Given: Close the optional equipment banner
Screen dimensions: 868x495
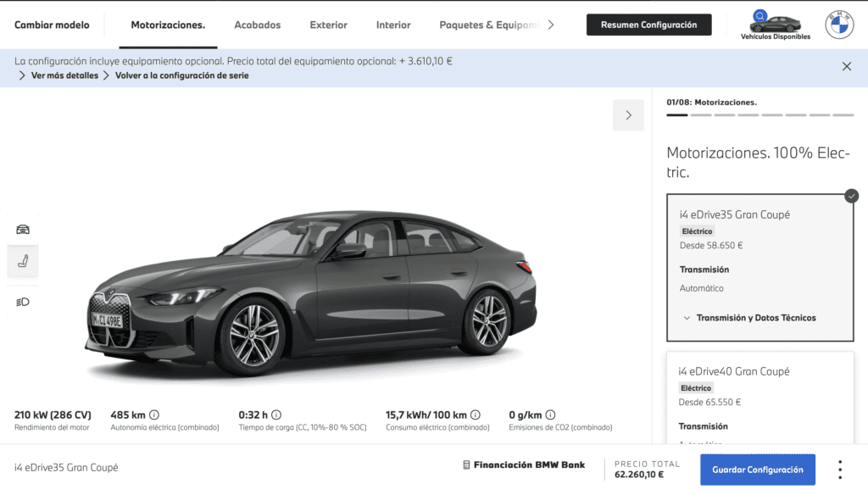Looking at the screenshot, I should 847,66.
